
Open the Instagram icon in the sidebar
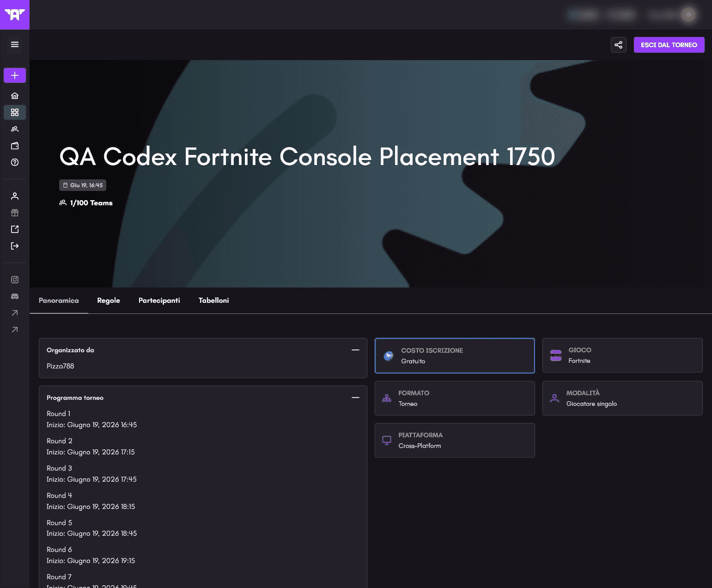coord(15,280)
